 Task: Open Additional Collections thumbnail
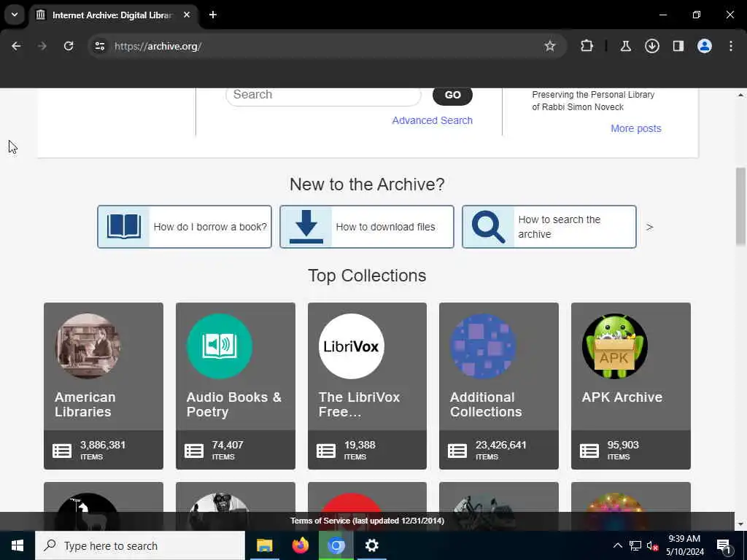click(x=483, y=346)
